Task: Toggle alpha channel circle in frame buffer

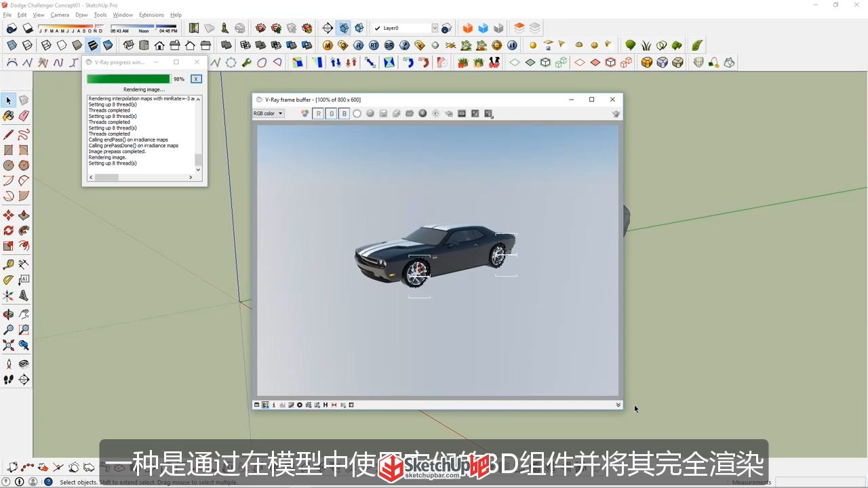Action: tap(357, 114)
